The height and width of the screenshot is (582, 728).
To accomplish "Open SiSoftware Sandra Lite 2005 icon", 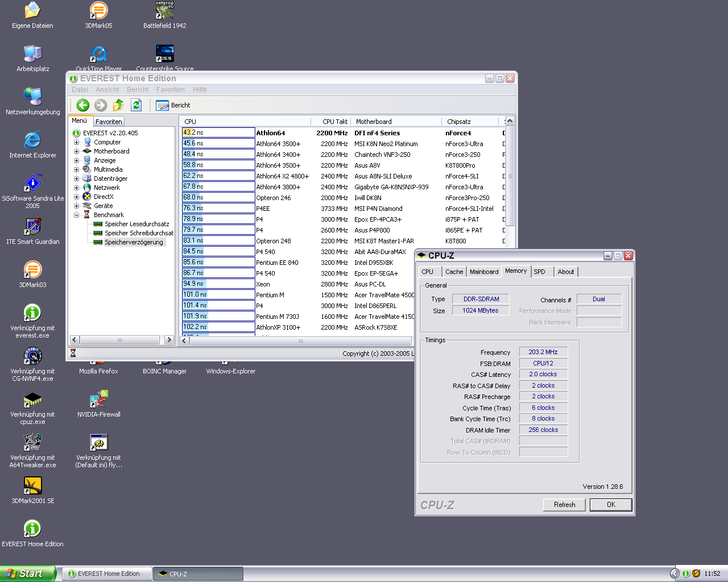I will (x=32, y=184).
